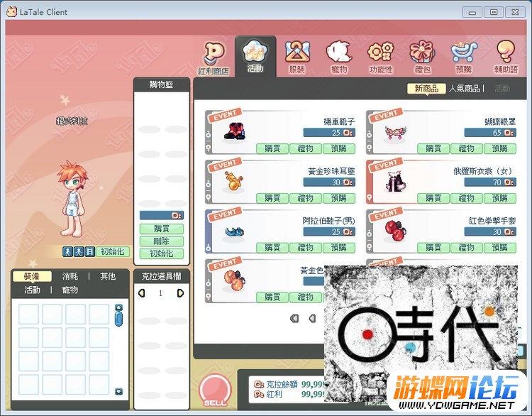This screenshot has height=416, width=532.
Task: Click the 阿拉伯鞋子 shoes item icon
Action: coord(235,232)
